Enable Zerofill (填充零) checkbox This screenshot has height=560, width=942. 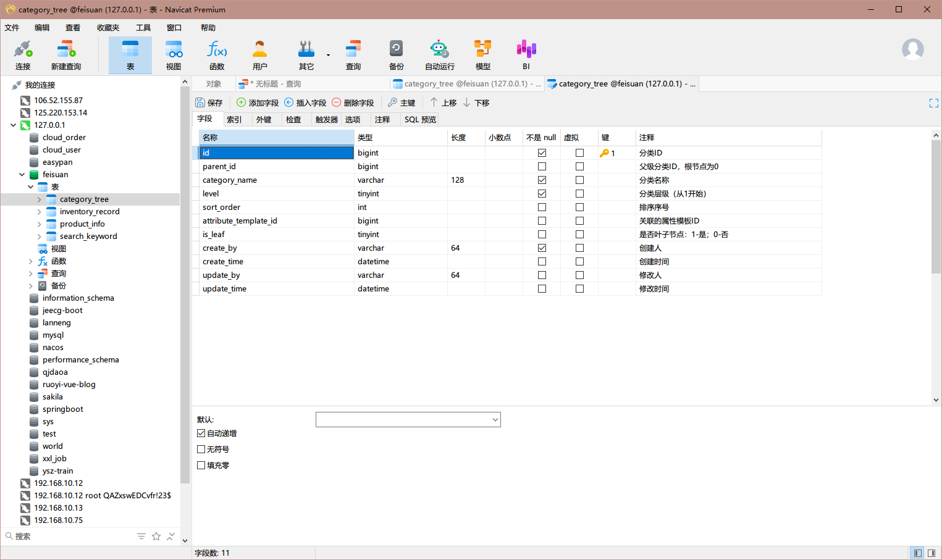pos(201,466)
